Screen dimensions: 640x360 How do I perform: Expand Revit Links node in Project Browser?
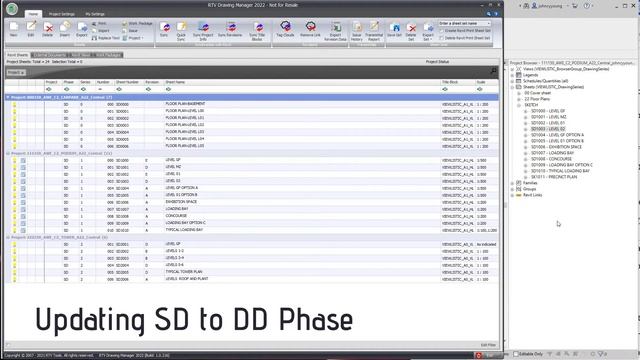[x=512, y=195]
